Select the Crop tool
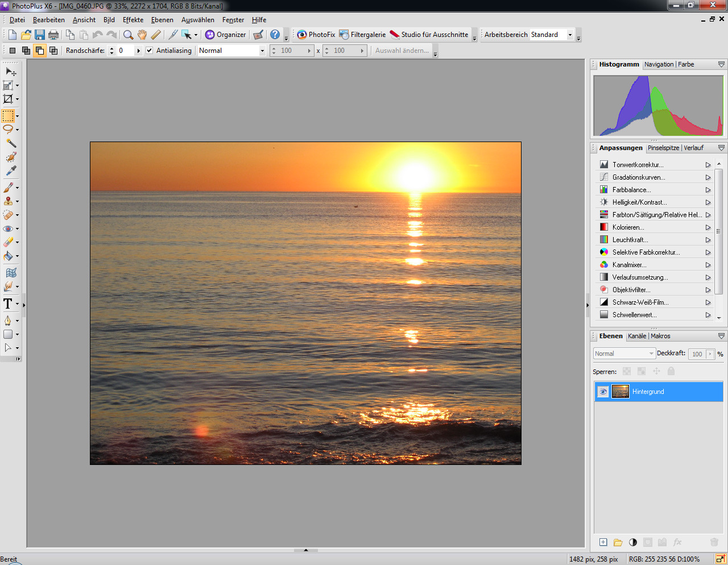 8,99
